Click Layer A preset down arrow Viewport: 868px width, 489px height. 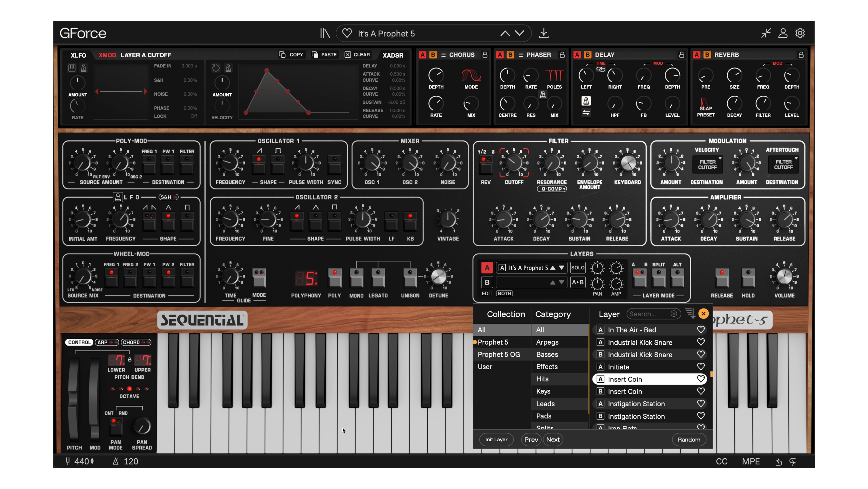(561, 268)
